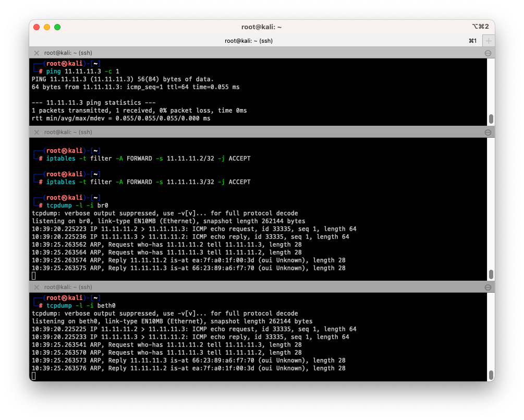Click the '--- 11.11.11.3 ping statistics ---' line
Screen dimensions: 524x420
click(x=93, y=103)
